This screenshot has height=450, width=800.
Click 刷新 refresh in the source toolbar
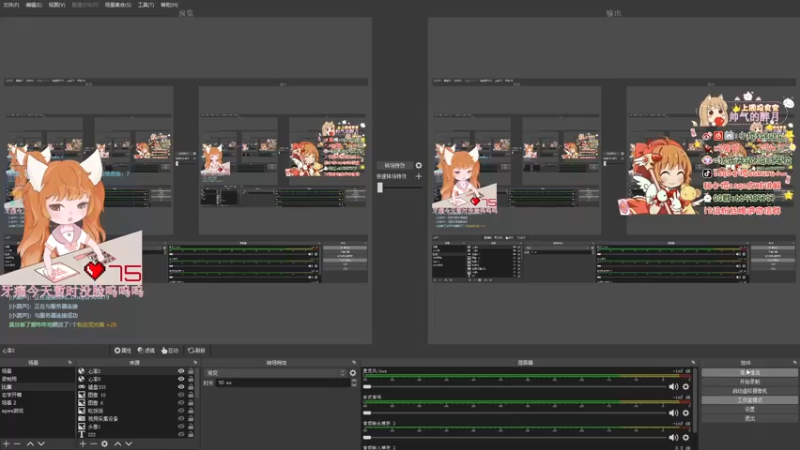point(196,351)
